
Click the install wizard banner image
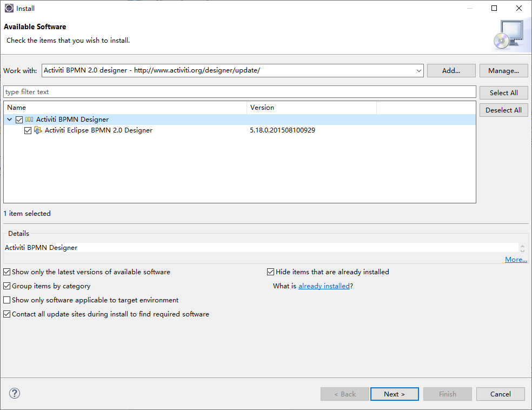point(510,35)
